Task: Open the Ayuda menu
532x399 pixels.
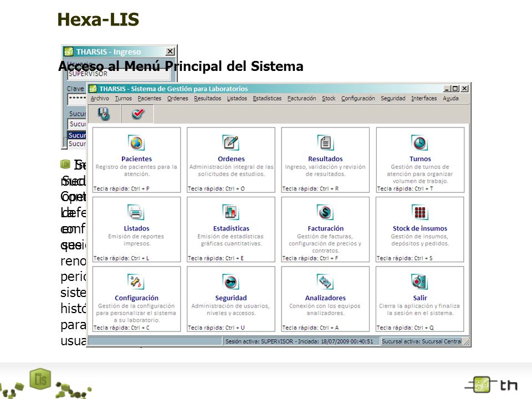Action: click(451, 99)
